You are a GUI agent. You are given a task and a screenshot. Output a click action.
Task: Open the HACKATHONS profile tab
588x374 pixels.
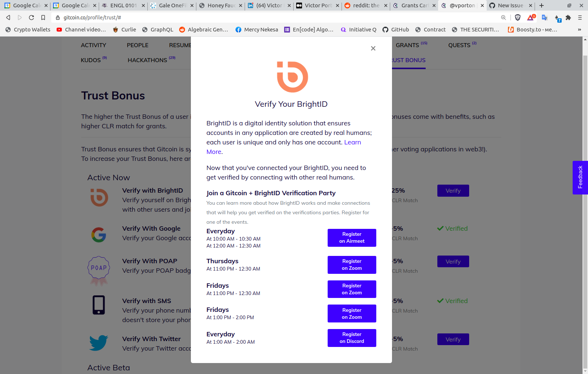(x=151, y=60)
